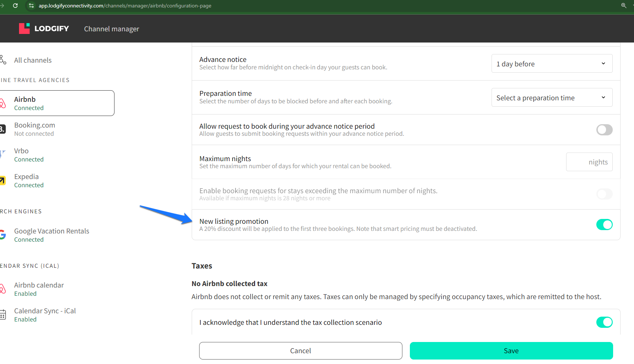
Task: Open the Advance notice dropdown
Action: 552,64
